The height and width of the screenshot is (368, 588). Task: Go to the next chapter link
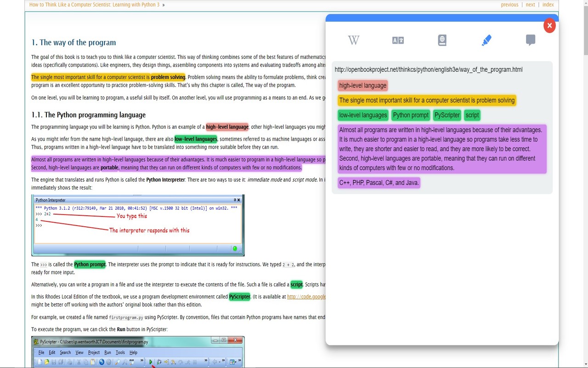[x=530, y=5]
